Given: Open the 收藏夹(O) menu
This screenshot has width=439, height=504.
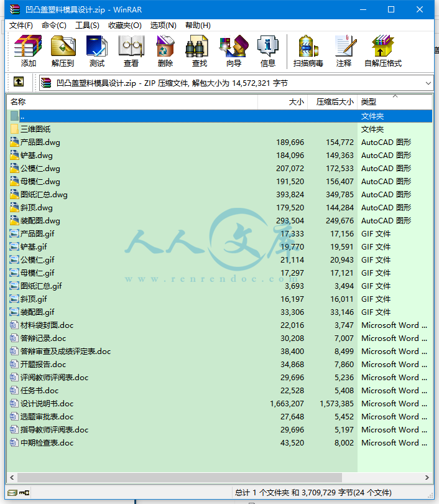Looking at the screenshot, I should click(125, 26).
